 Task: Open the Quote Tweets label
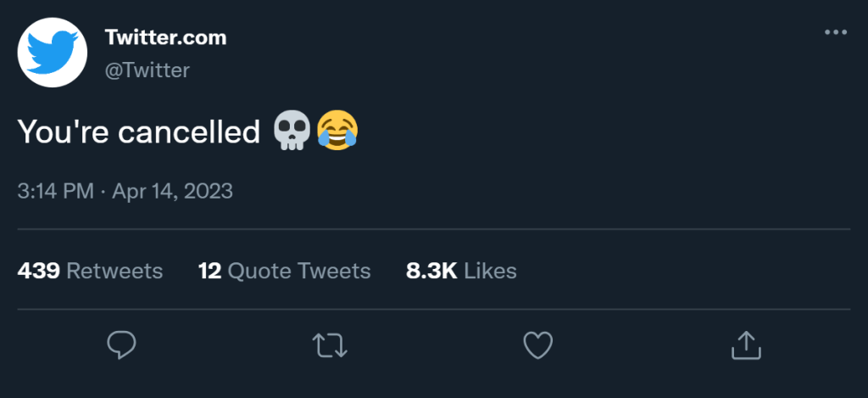pos(299,271)
